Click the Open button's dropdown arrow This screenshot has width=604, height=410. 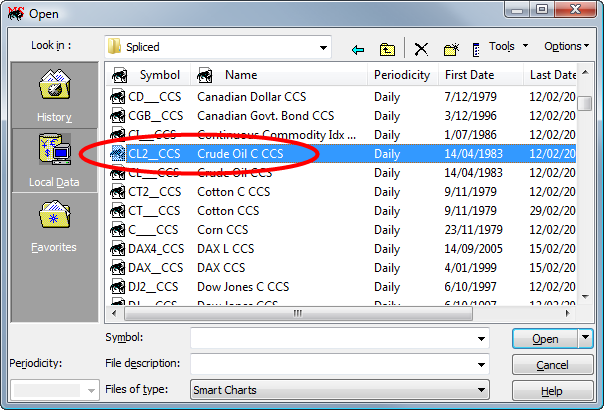tap(586, 339)
